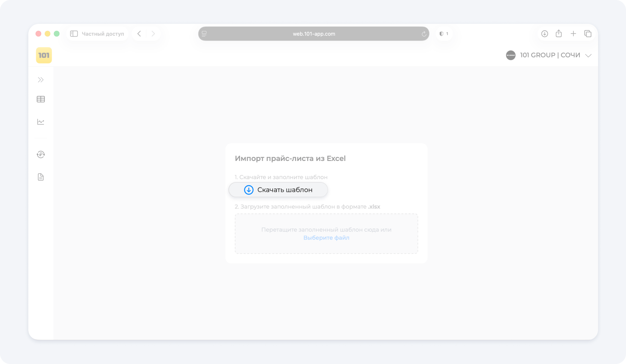Open the privacy report shield indicator

pyautogui.click(x=443, y=34)
